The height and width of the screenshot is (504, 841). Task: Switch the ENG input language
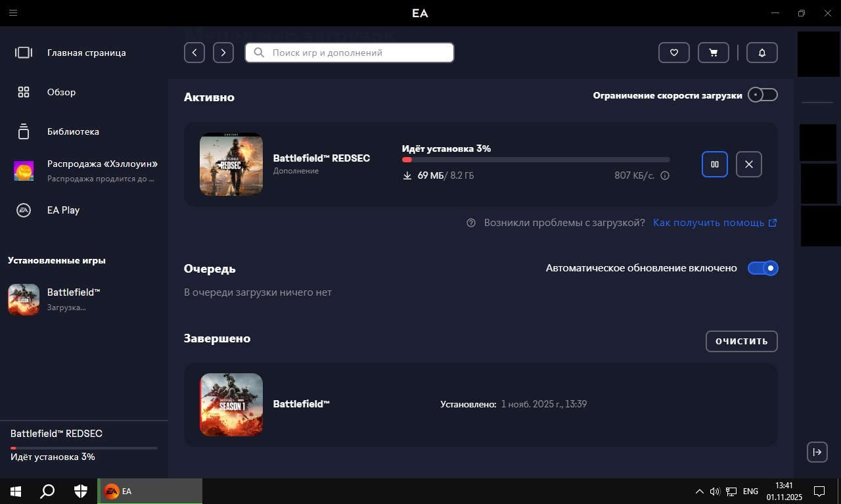(x=750, y=491)
